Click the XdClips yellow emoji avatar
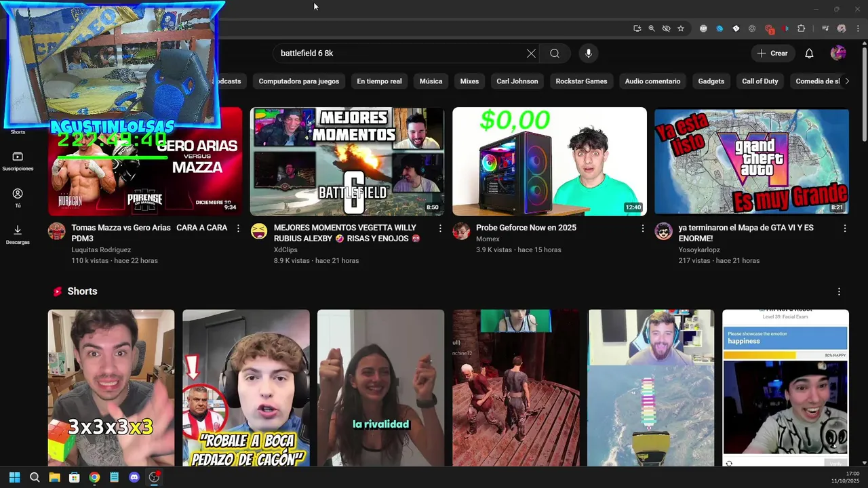Viewport: 868px width, 488px height. [259, 231]
